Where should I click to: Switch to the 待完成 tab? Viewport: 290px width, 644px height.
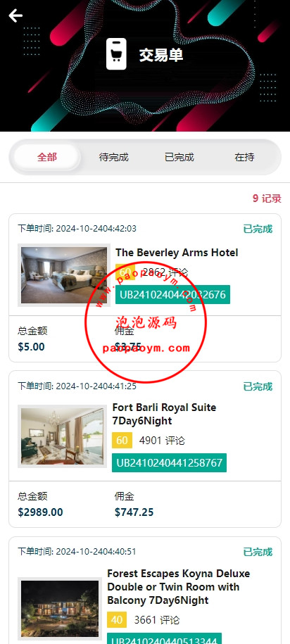point(114,157)
